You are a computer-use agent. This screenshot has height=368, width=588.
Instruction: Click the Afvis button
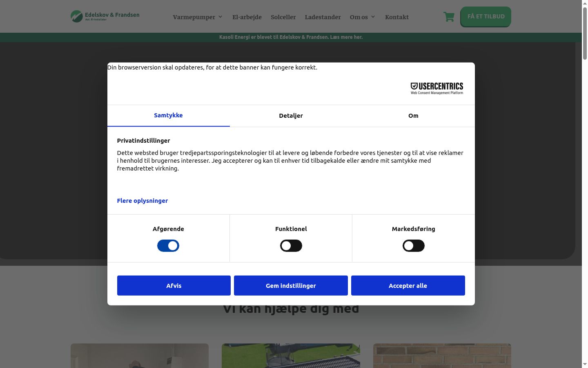pos(174,285)
